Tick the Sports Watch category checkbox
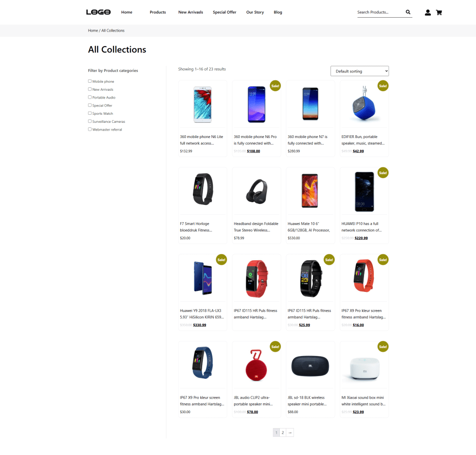This screenshot has height=455, width=476. 90,113
